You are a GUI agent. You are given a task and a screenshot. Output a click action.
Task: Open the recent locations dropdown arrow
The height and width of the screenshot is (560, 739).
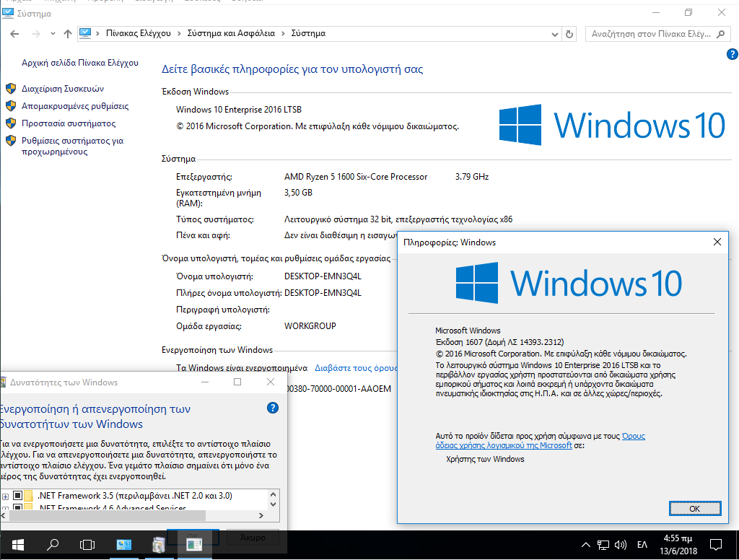coord(53,33)
